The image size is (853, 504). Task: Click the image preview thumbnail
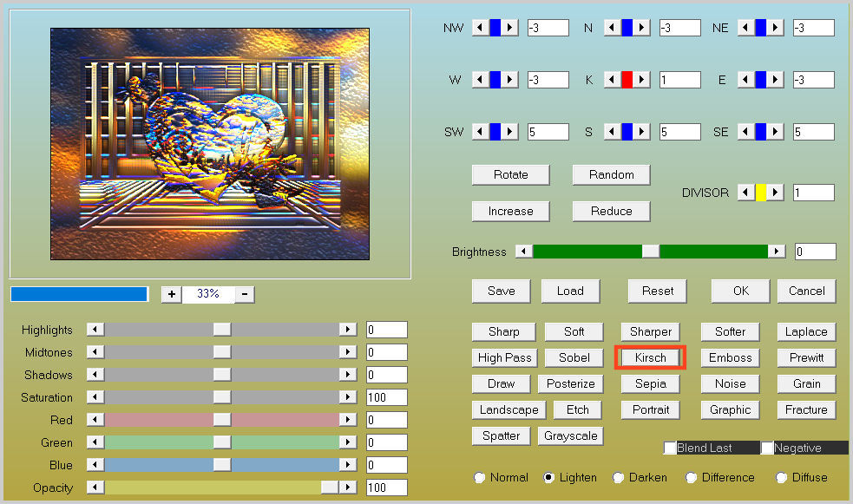pyautogui.click(x=210, y=144)
